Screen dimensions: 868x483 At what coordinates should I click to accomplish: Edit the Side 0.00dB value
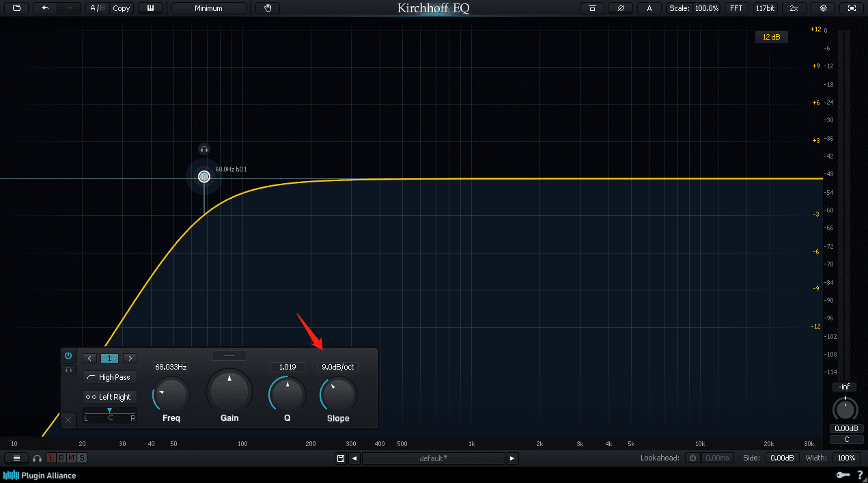(782, 458)
